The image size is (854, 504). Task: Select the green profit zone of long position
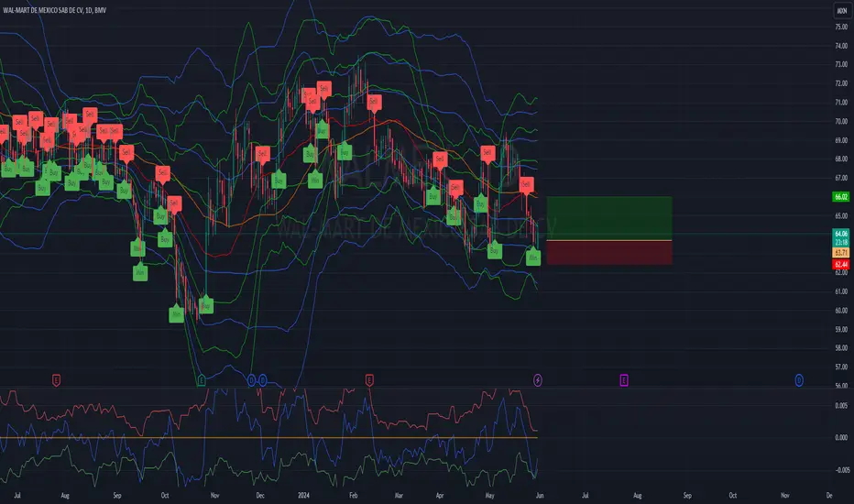coord(609,218)
